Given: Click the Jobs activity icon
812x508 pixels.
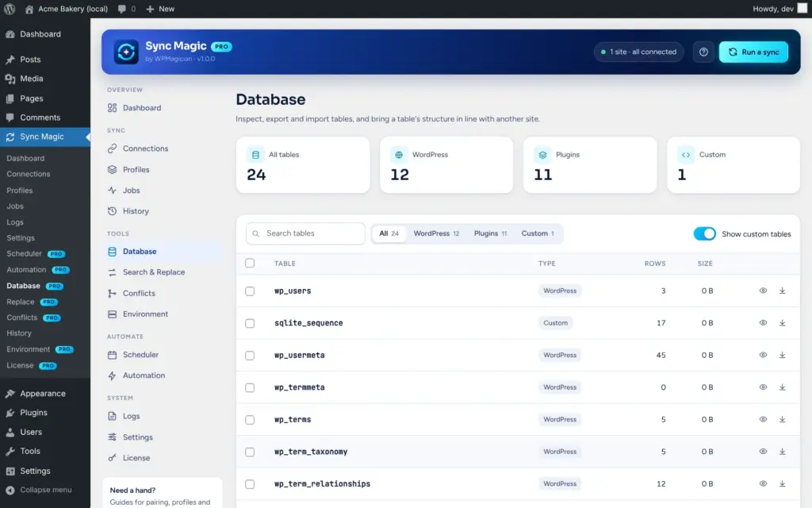Looking at the screenshot, I should (x=112, y=190).
